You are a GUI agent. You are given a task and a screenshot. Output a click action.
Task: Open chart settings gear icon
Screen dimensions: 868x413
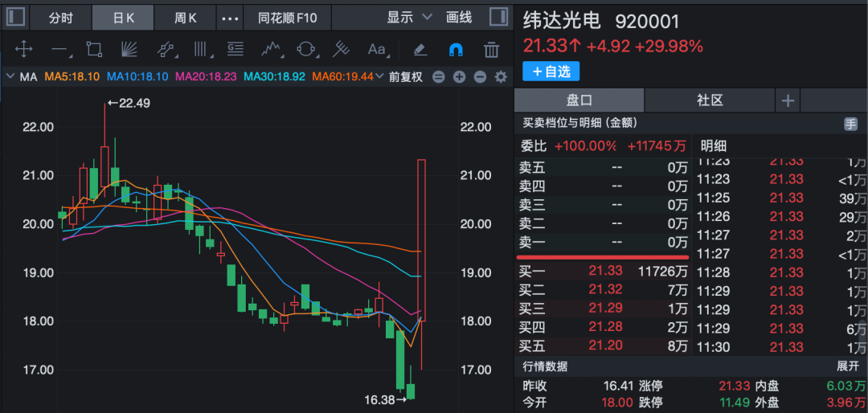tap(501, 77)
